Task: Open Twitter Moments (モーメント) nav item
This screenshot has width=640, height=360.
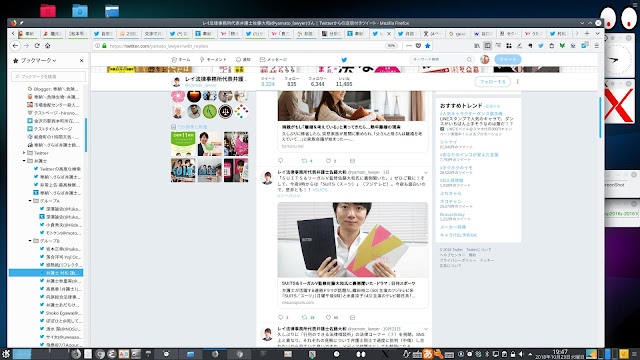Action: (x=213, y=60)
